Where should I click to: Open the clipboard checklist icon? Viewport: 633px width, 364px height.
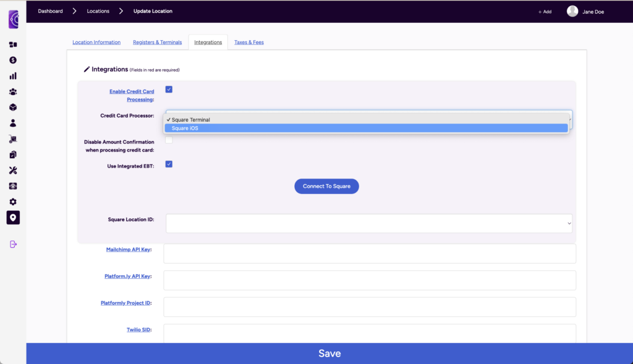(13, 154)
